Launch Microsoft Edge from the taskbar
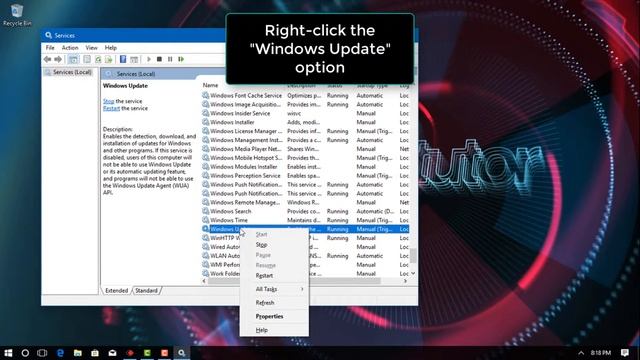Image resolution: width=640 pixels, height=360 pixels. [x=60, y=353]
